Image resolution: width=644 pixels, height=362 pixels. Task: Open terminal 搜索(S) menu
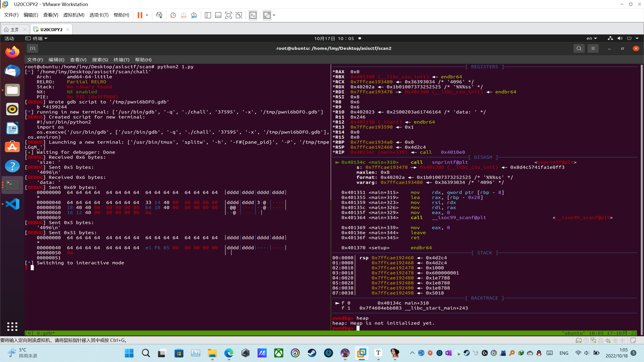click(100, 60)
